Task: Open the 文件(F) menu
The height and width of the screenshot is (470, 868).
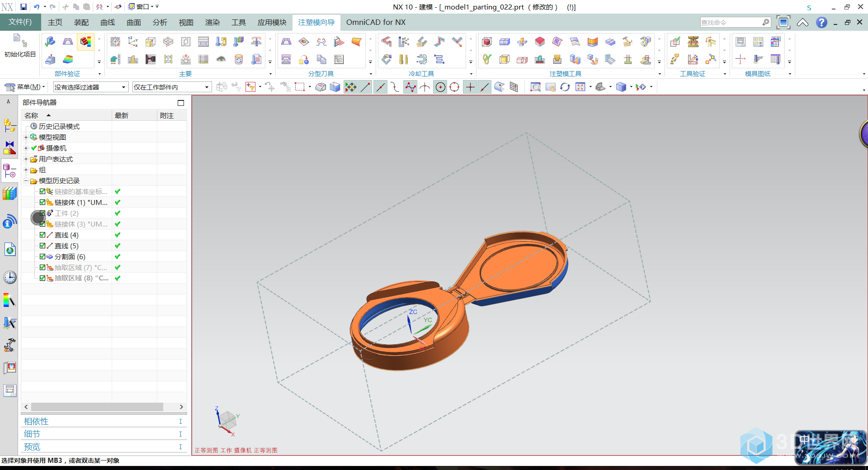Action: tap(20, 22)
